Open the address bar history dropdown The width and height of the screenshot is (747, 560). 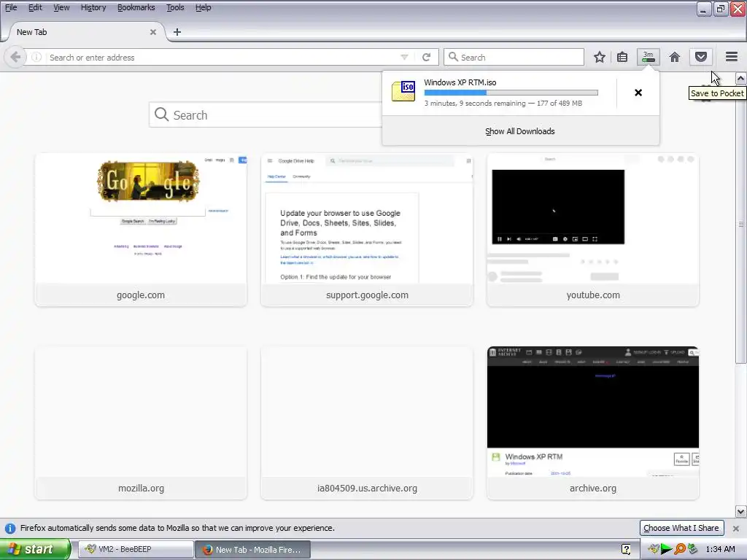404,57
